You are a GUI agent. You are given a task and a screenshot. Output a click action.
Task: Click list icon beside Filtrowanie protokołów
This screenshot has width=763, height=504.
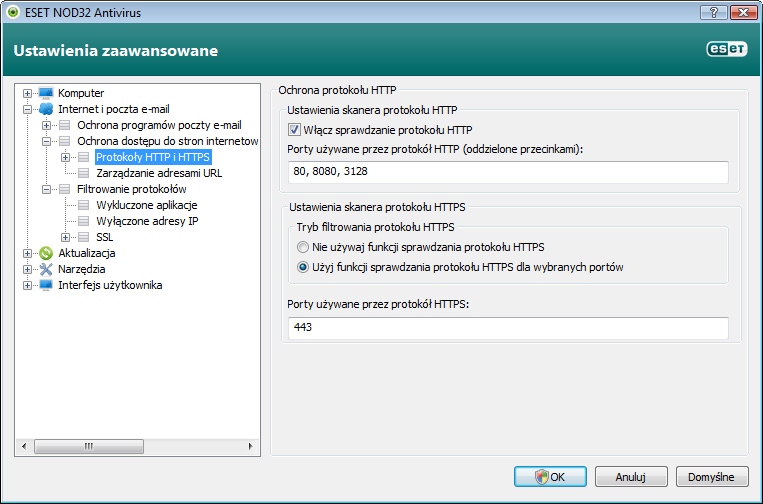coord(64,189)
